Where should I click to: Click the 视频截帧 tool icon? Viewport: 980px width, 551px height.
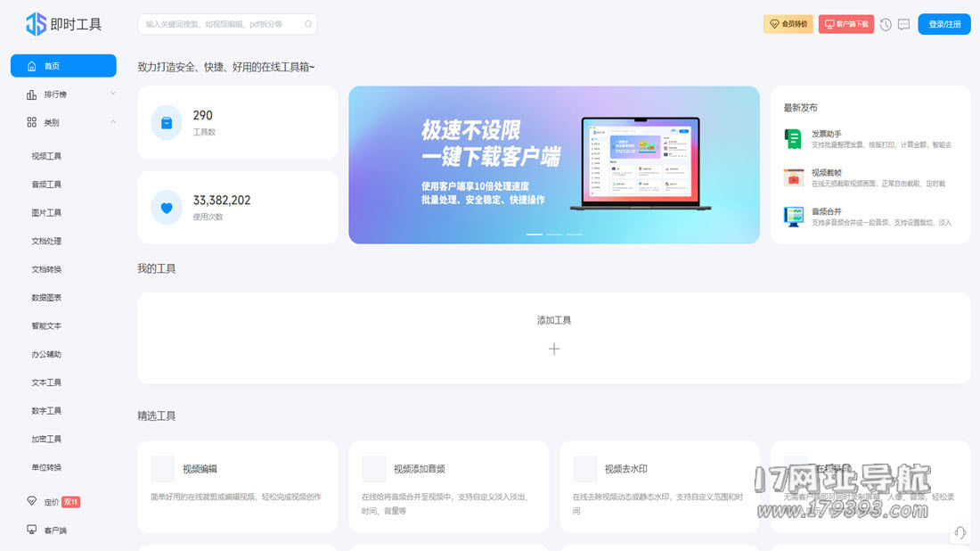pos(793,177)
